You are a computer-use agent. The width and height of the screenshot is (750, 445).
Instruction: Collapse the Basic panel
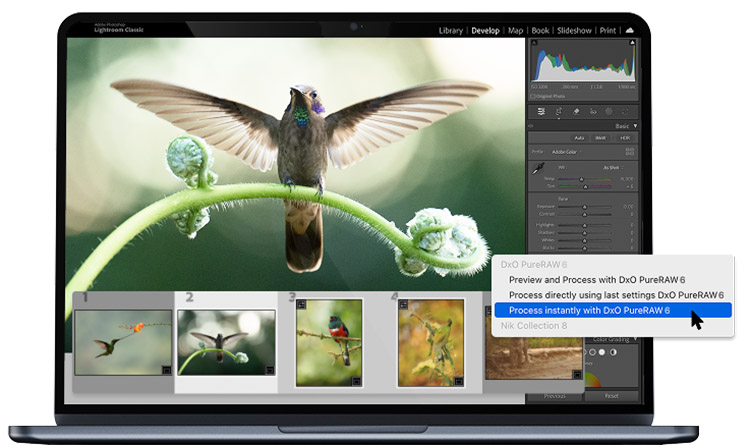tap(634, 125)
